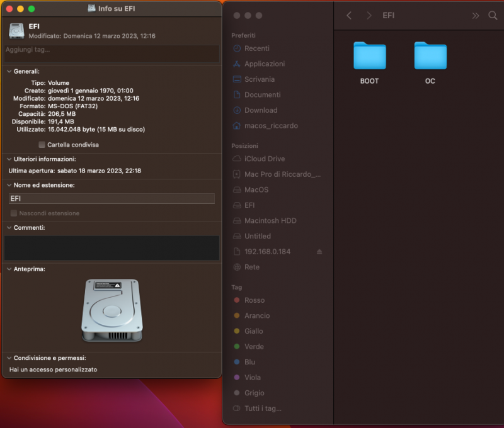Collapse the Generali section
The height and width of the screenshot is (428, 504).
pos(8,71)
